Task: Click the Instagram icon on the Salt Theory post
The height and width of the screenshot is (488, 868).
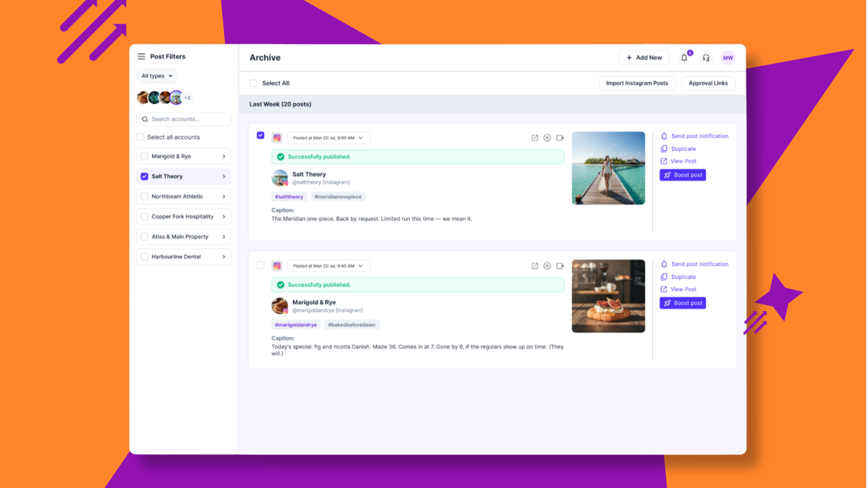Action: point(277,137)
